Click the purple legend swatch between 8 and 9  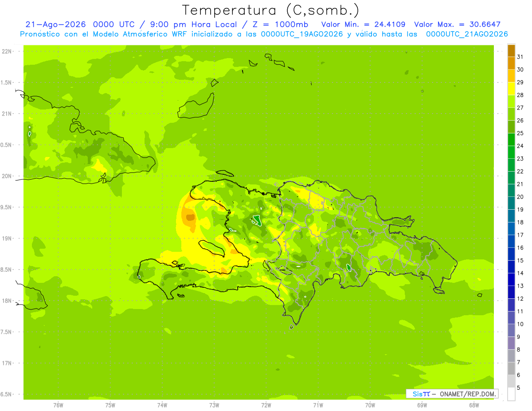[x=511, y=343]
